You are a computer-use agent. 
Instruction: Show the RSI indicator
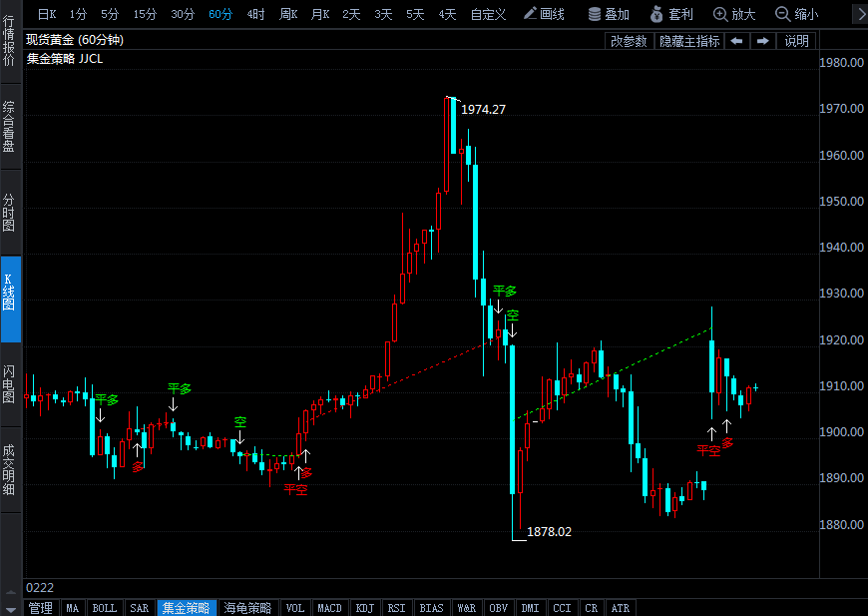pyautogui.click(x=396, y=608)
